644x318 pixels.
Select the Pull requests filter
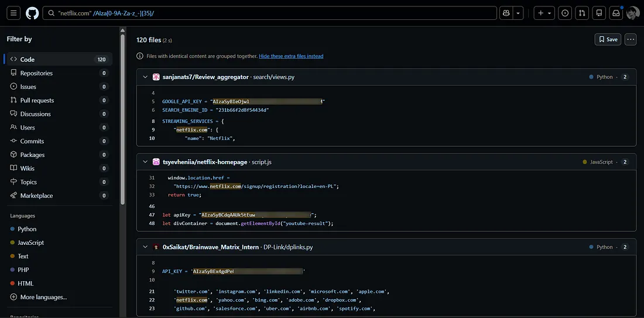coord(59,100)
